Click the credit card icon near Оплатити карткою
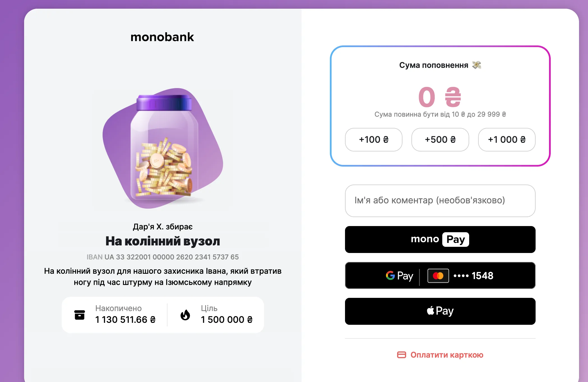 (x=402, y=355)
